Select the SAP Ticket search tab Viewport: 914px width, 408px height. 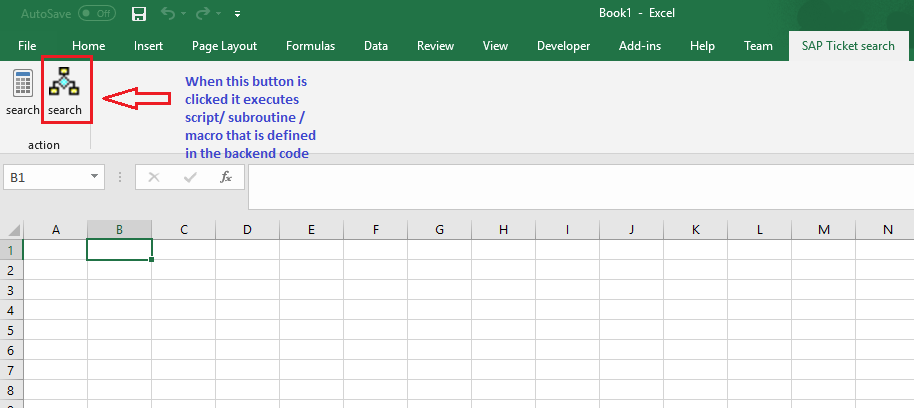tap(848, 46)
